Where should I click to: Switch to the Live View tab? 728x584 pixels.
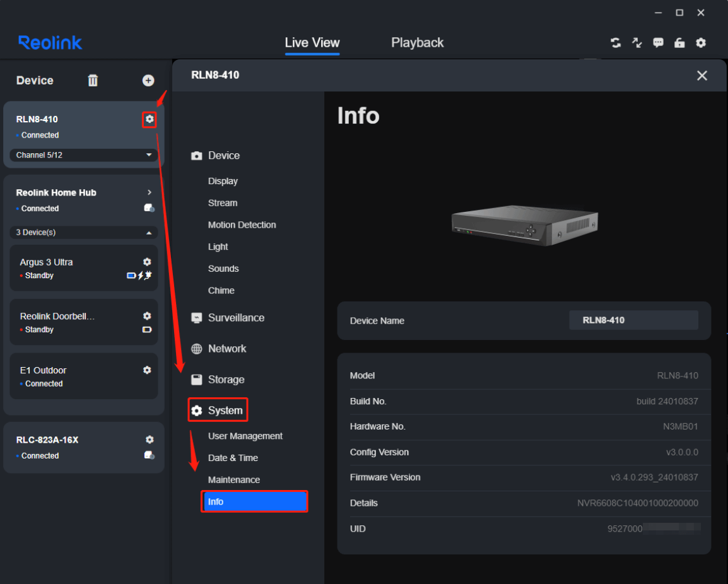pos(312,43)
